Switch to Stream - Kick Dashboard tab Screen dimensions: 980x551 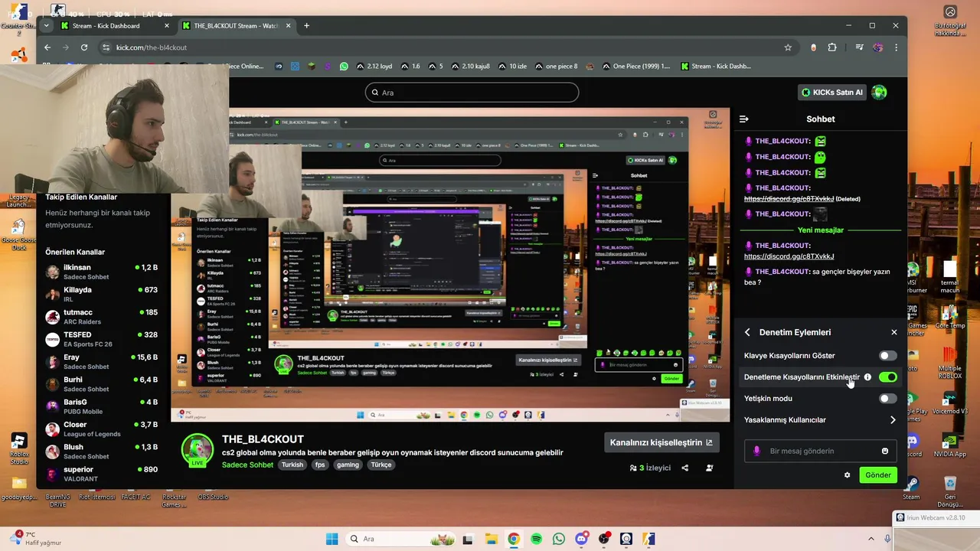pos(115,26)
